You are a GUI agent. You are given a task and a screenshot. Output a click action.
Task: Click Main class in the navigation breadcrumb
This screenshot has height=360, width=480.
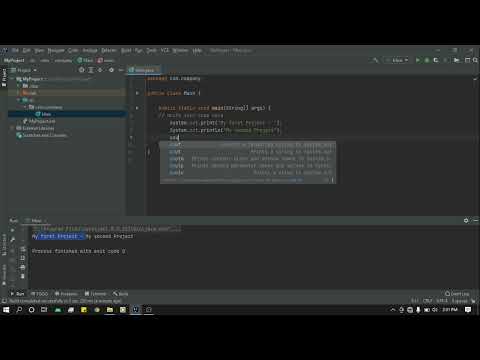pos(85,60)
